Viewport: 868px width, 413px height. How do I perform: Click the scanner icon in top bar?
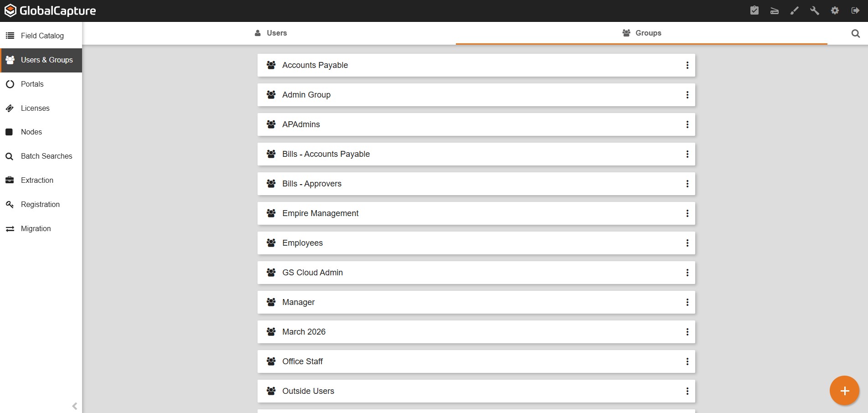click(775, 10)
